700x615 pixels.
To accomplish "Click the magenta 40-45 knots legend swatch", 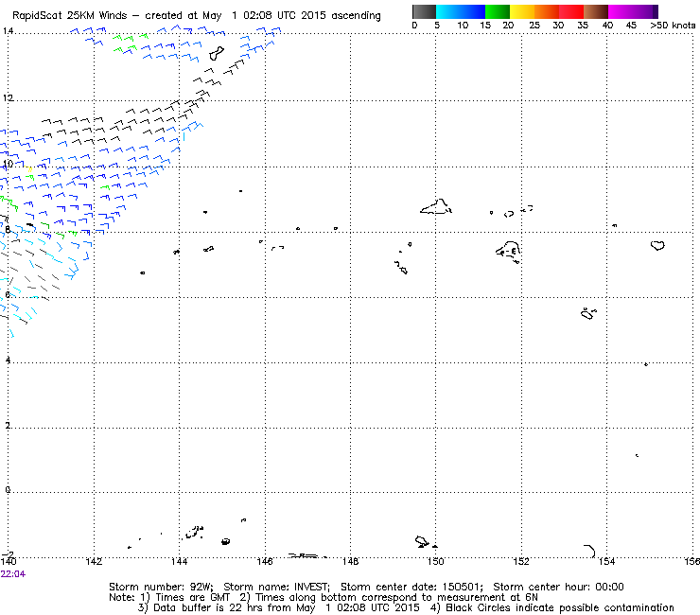I will click(621, 11).
